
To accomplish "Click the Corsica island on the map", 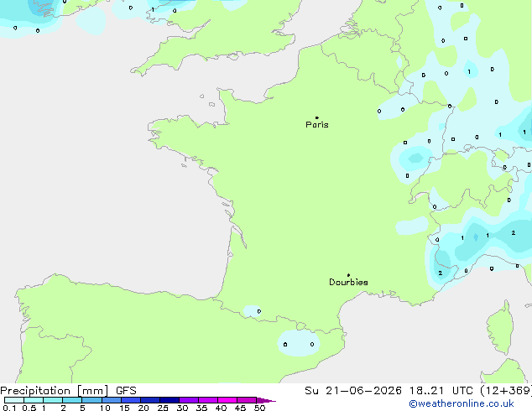I will click(x=500, y=327).
